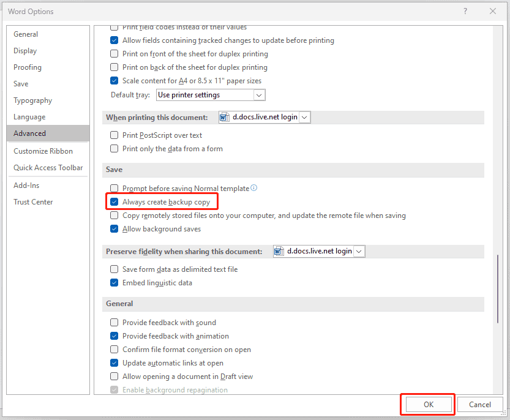Enable Allow opening document in Draft view
The height and width of the screenshot is (420, 510).
click(114, 377)
